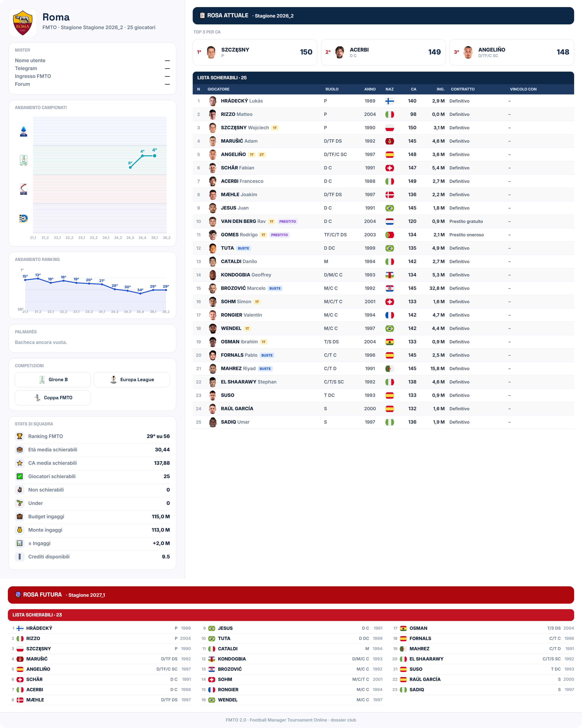This screenshot has height=728, width=582.
Task: Click the CA column header
Action: pos(413,89)
